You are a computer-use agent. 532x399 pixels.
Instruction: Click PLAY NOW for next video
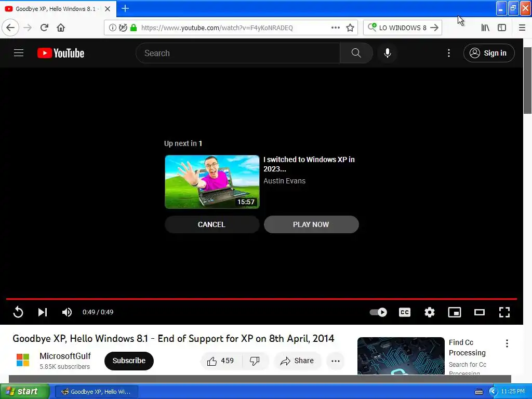coord(311,224)
